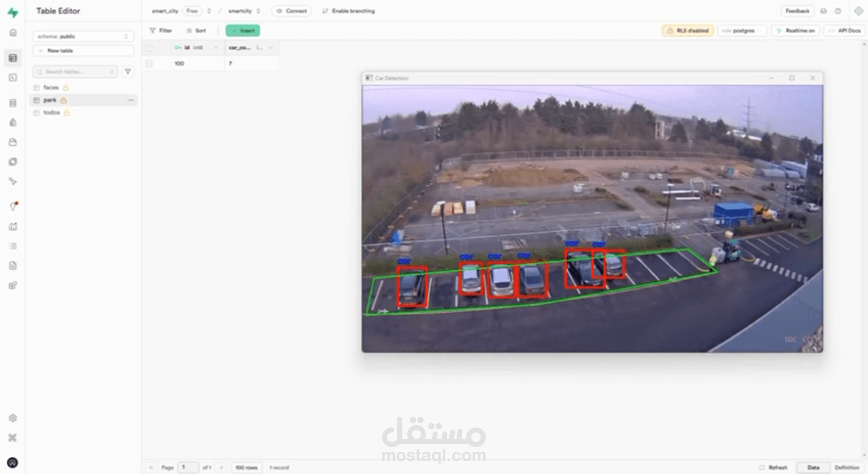The height and width of the screenshot is (474, 868).
Task: Open the Integrations sidebar icon
Action: [x=13, y=286]
